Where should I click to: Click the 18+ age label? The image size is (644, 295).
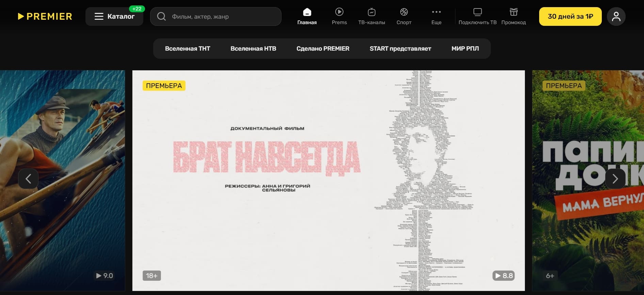[x=151, y=276]
